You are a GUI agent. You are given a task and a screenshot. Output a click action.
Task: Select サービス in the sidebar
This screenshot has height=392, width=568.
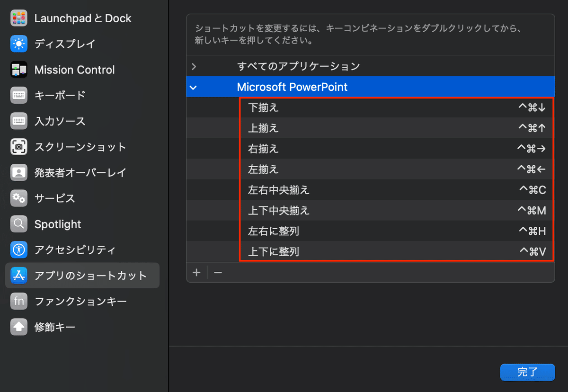click(x=82, y=198)
